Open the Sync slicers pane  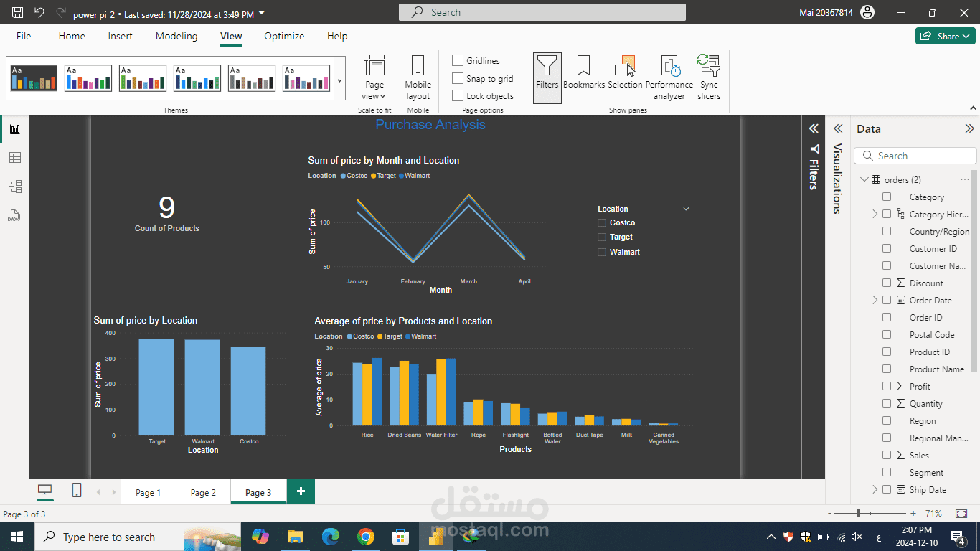click(x=709, y=78)
